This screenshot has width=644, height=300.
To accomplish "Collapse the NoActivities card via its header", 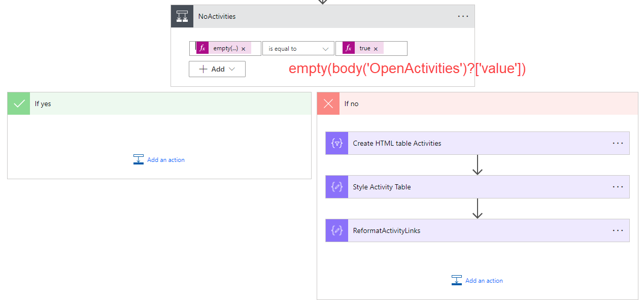I will [x=304, y=16].
